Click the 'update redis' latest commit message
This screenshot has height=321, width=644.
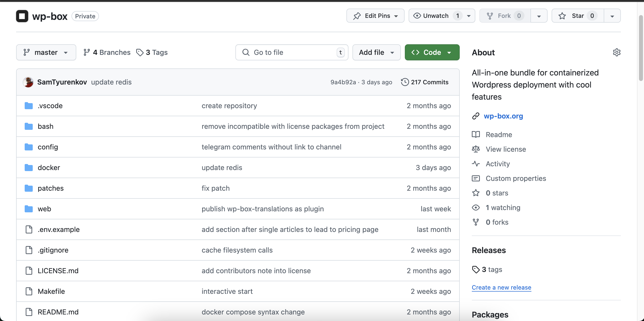pos(111,82)
